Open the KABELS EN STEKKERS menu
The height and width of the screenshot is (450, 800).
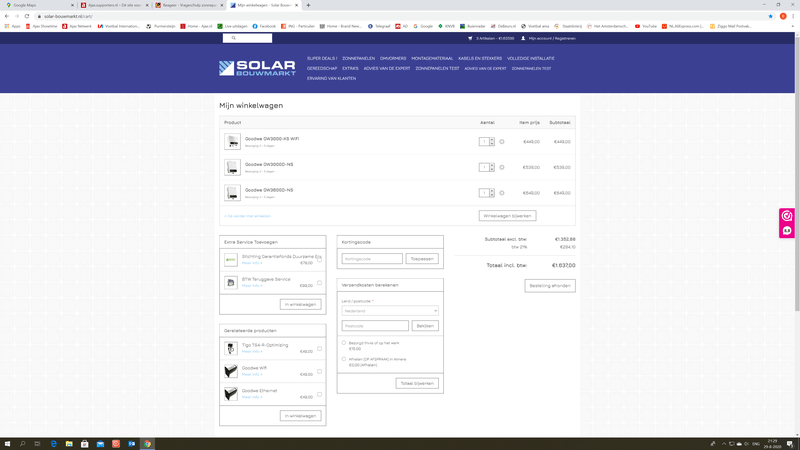480,58
